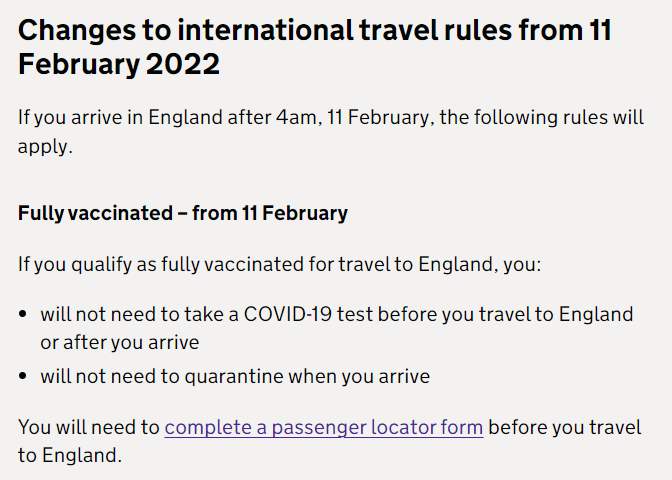Click the paragraph about arriving after 4am
The height and width of the screenshot is (480, 672).
coord(330,116)
